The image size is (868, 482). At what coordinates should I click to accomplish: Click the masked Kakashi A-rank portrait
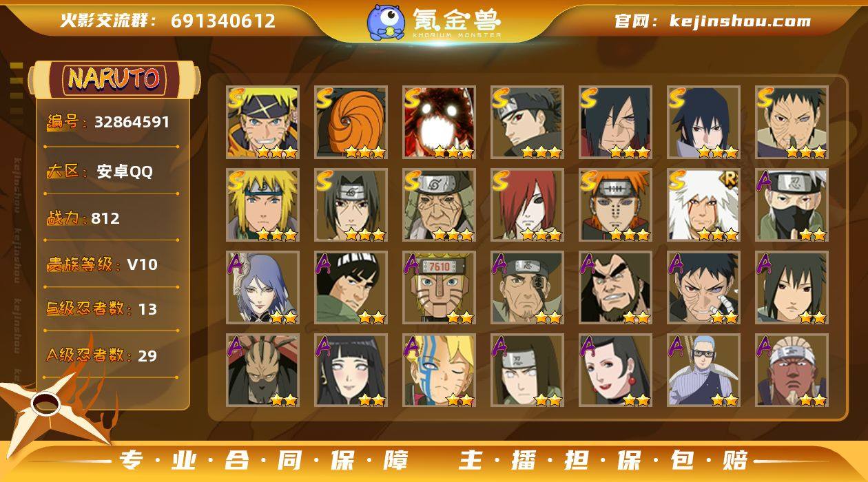click(x=792, y=205)
